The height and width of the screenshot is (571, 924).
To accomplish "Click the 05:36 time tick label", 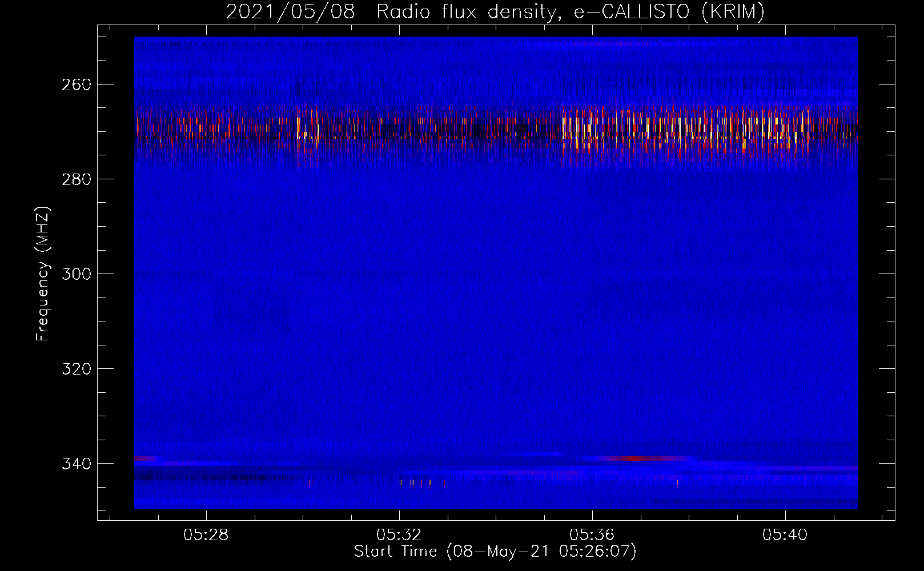I will 592,535.
